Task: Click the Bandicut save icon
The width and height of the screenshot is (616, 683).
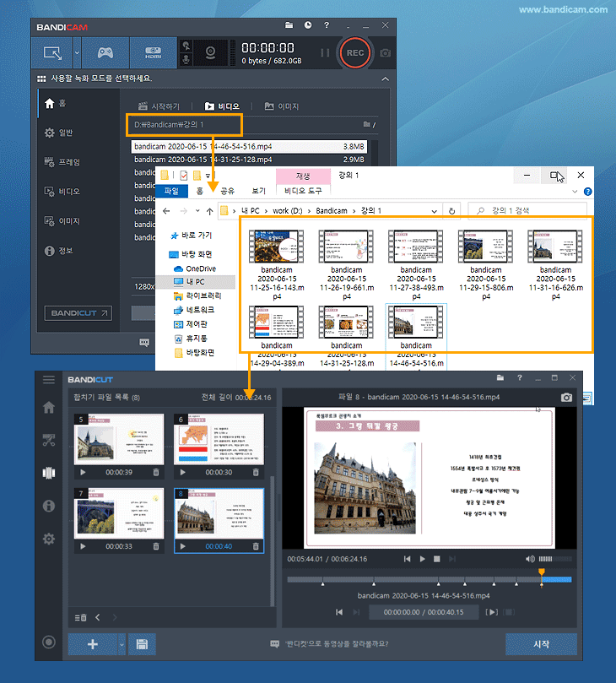Action: point(141,645)
